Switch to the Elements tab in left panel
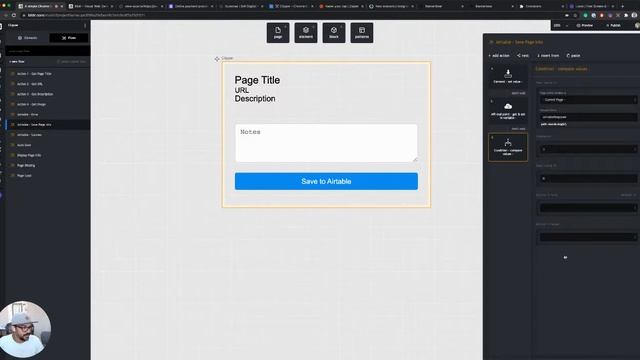 pyautogui.click(x=27, y=38)
